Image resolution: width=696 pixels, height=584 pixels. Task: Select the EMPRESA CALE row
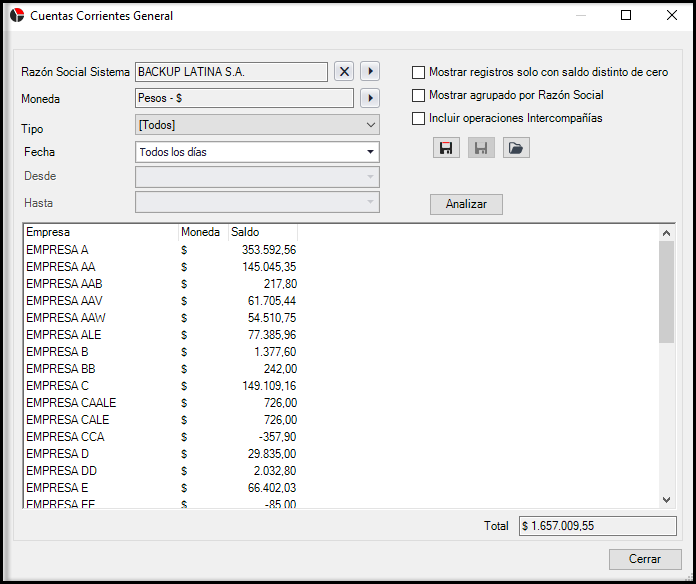click(x=161, y=420)
